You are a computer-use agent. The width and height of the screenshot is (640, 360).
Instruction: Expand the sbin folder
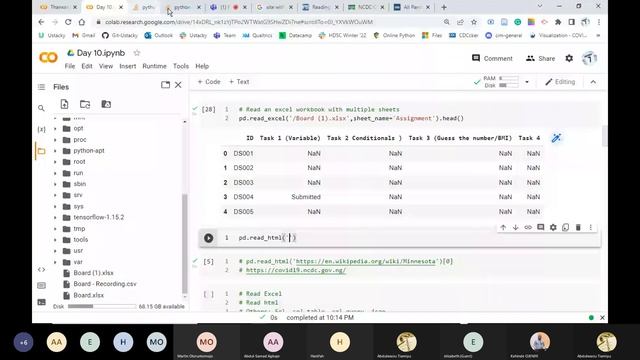click(56, 184)
